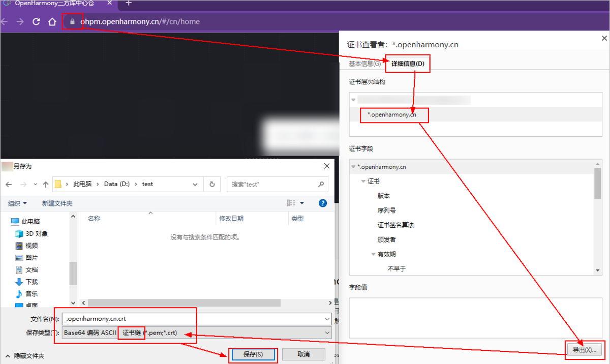Screen dimensions: 610x364
Task: Refresh the folder list in Save dialog
Action: click(x=212, y=184)
